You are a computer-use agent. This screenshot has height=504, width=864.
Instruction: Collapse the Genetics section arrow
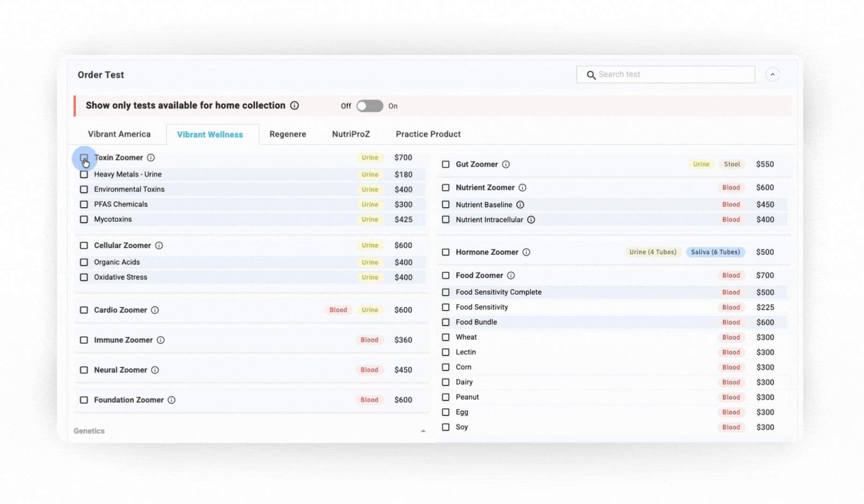pos(423,431)
